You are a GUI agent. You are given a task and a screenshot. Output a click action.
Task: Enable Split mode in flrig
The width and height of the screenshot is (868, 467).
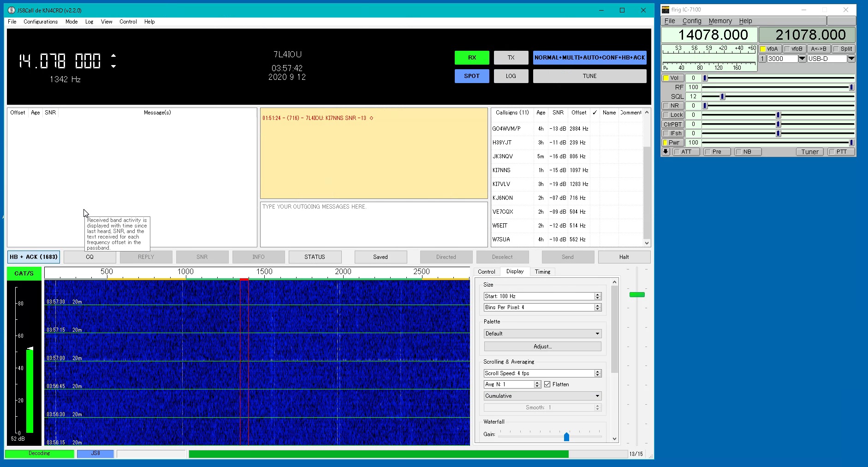pyautogui.click(x=844, y=49)
